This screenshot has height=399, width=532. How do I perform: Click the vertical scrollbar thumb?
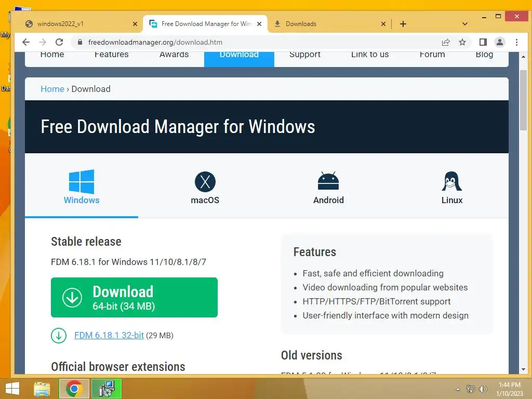coord(523,100)
